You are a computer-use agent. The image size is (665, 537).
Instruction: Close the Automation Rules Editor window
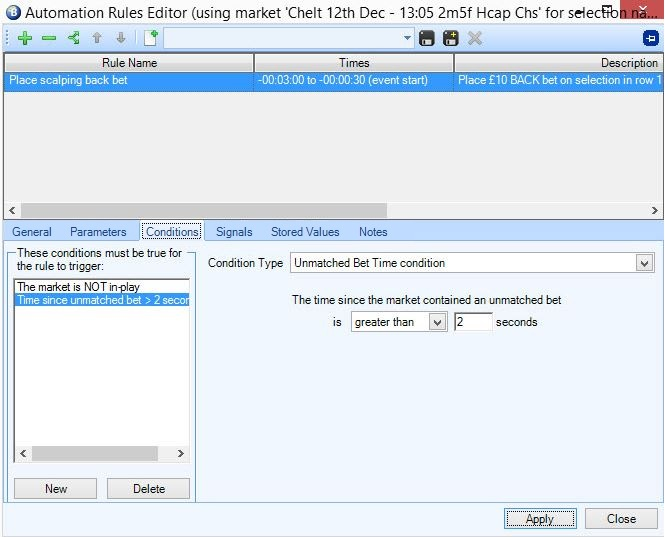[642, 9]
